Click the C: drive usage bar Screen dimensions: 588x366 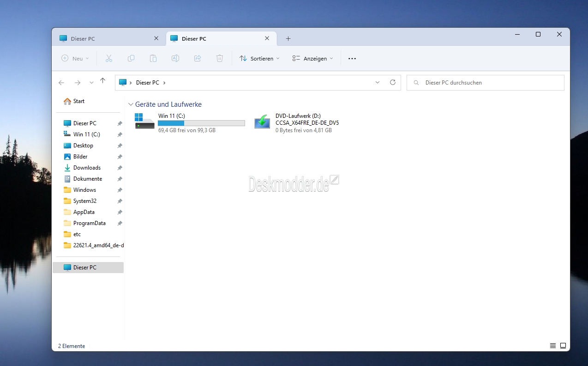tap(201, 123)
